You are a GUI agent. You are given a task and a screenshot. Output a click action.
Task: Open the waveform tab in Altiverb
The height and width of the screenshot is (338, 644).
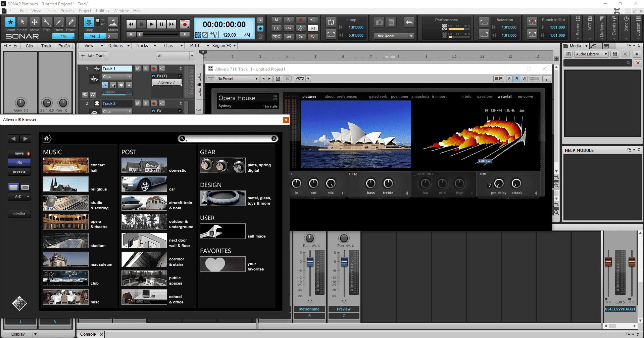485,97
